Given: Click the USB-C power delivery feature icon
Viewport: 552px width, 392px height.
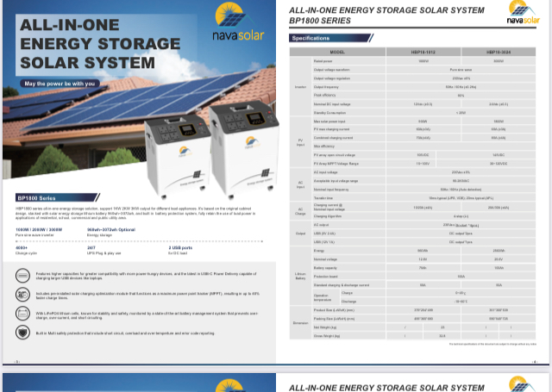Looking at the screenshot, I should click(x=21, y=274).
